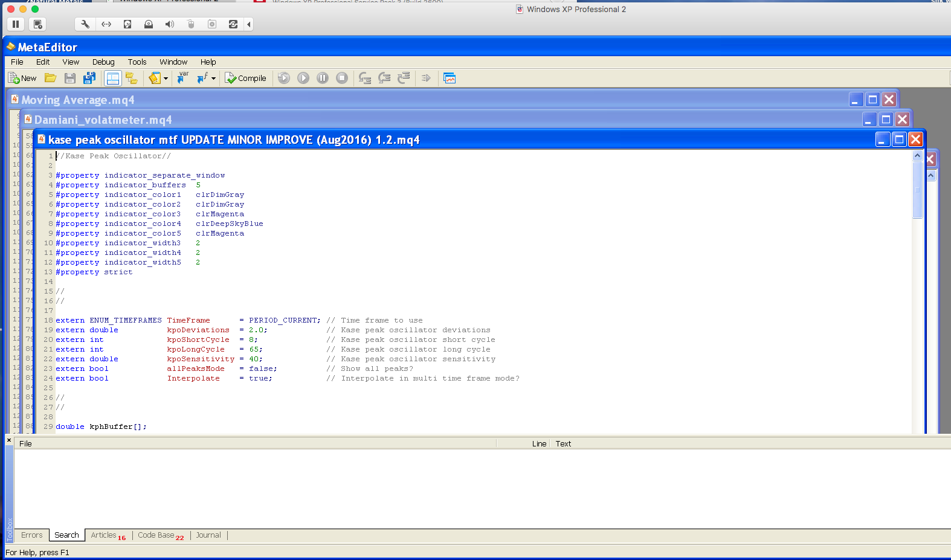
Task: Open the Tools menu
Action: tap(137, 62)
